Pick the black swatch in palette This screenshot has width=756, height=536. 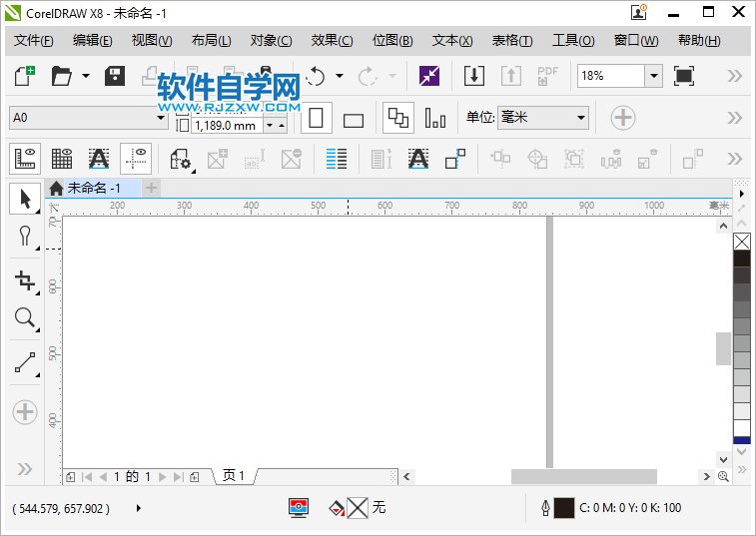(x=742, y=259)
